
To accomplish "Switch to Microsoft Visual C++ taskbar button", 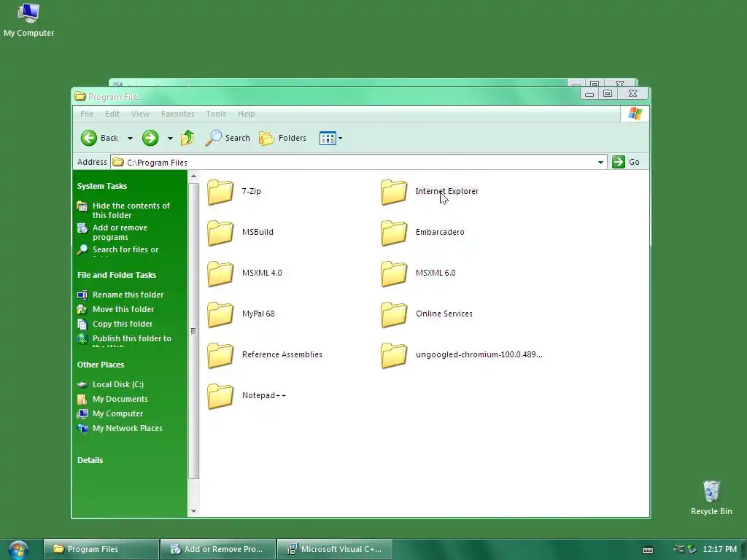I will pos(335,549).
